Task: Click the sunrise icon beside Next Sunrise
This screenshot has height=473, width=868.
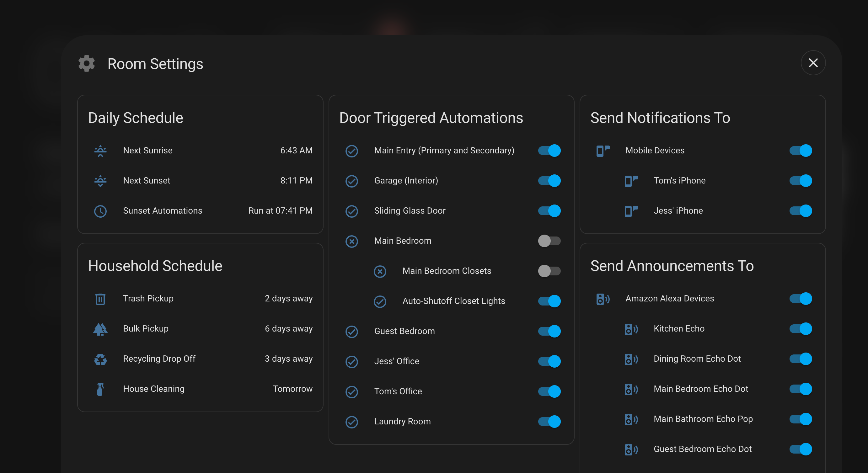Action: coord(100,151)
